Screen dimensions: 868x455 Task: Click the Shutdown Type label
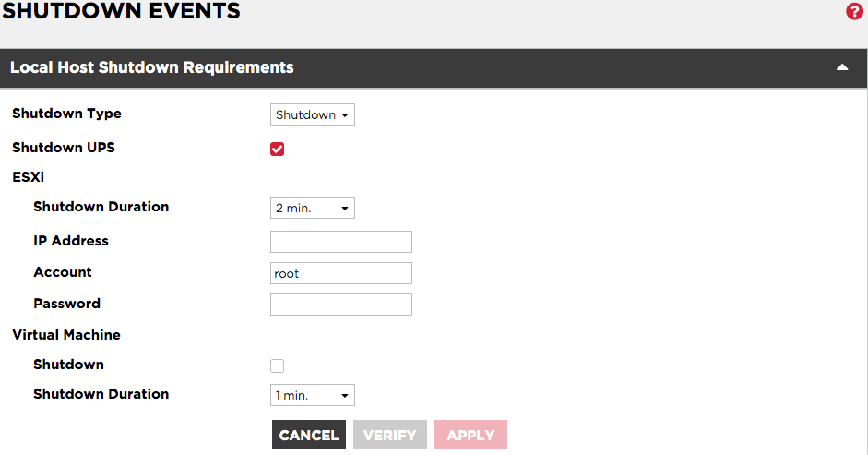(x=66, y=114)
